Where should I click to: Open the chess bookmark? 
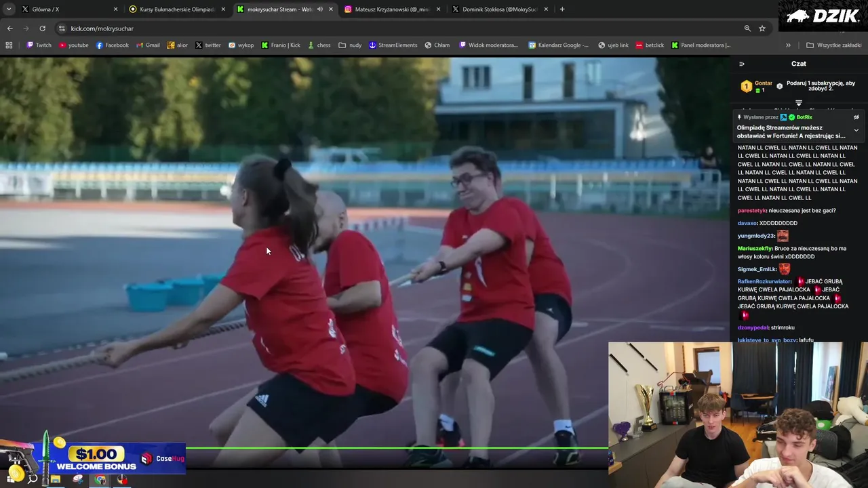319,45
